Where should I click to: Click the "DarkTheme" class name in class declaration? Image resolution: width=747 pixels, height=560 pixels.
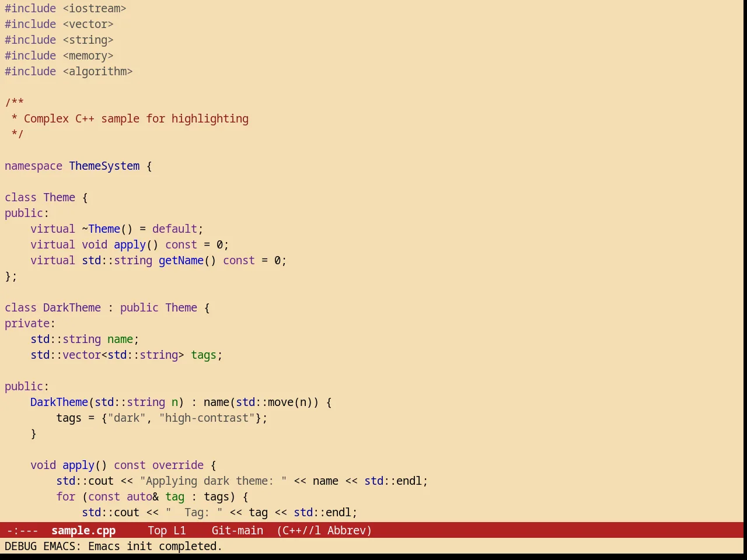pyautogui.click(x=72, y=307)
